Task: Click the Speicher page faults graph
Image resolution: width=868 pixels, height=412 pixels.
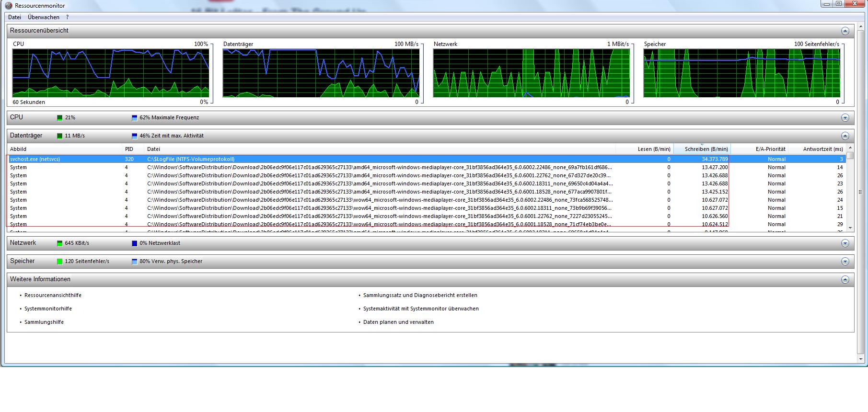Action: click(742, 73)
